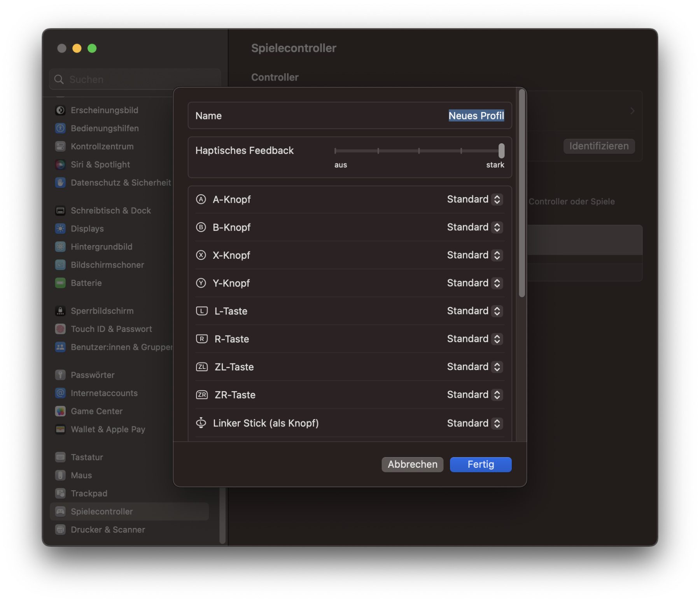Click the R-Taste button glyph icon

coord(201,339)
